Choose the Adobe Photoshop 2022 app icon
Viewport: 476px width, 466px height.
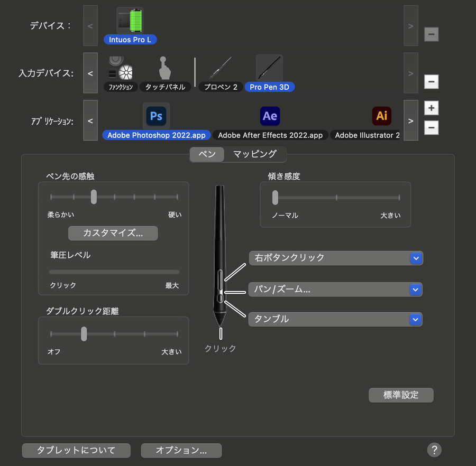coord(156,116)
